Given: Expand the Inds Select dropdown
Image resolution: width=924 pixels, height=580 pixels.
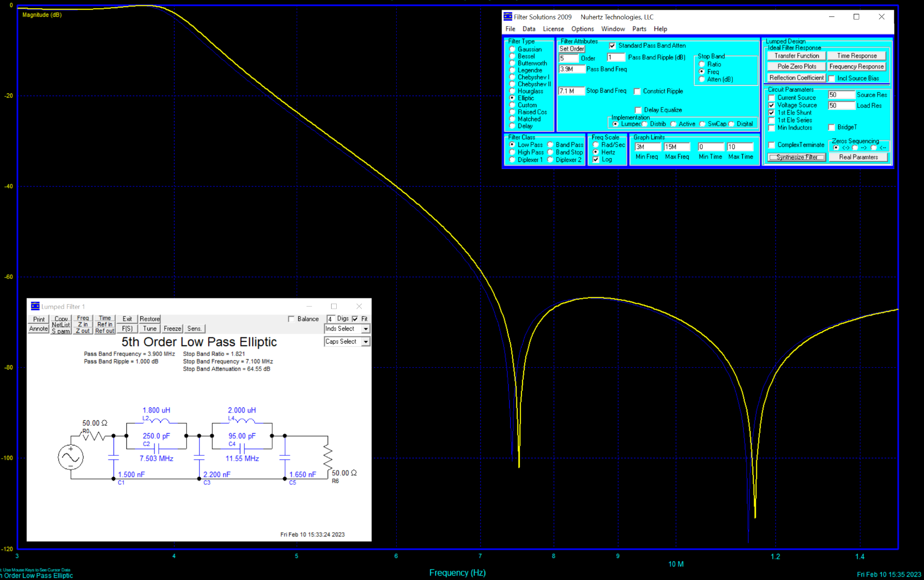Looking at the screenshot, I should pos(365,329).
